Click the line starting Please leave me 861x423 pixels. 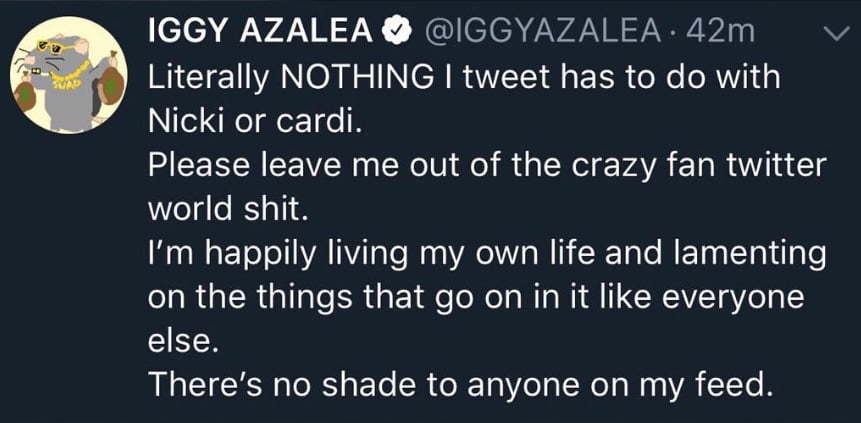click(487, 166)
